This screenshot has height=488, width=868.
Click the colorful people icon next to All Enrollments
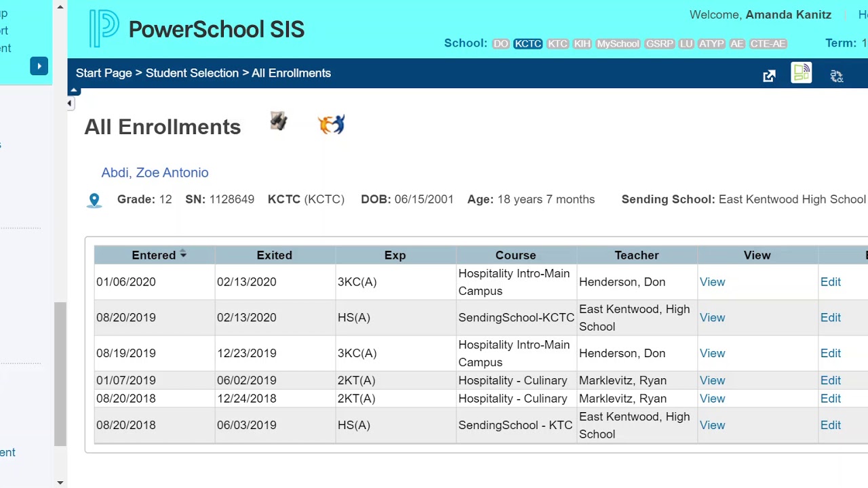[332, 125]
